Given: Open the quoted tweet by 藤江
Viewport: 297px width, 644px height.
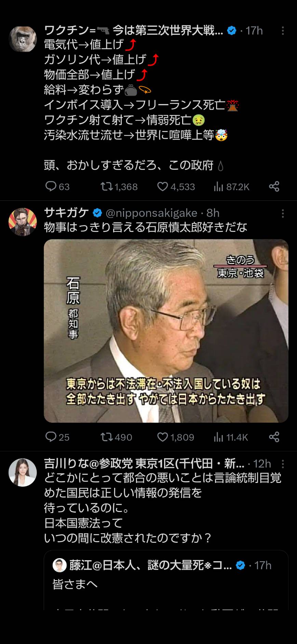Looking at the screenshot, I should 166,580.
